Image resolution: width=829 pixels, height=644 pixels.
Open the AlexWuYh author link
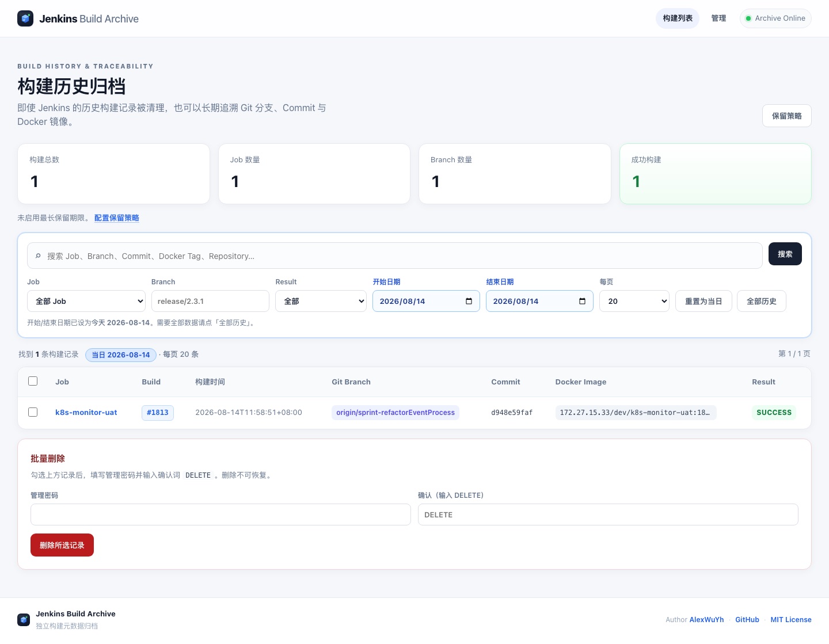tap(706, 619)
